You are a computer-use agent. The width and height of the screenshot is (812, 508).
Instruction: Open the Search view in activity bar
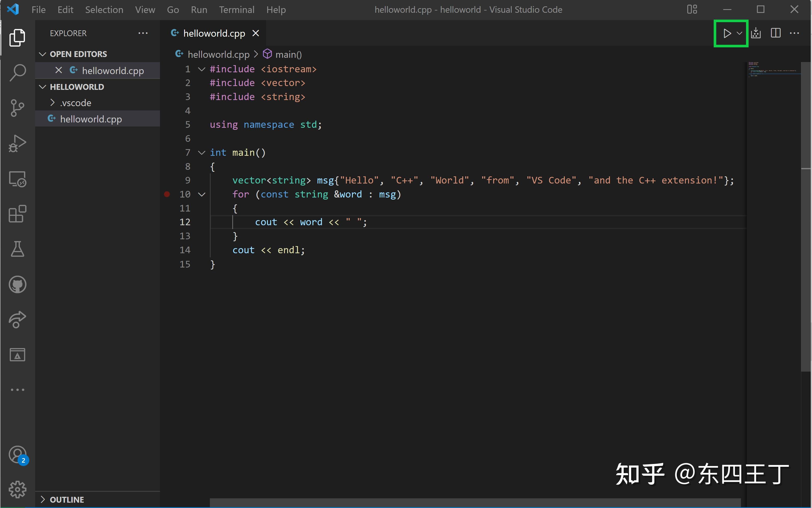pos(17,73)
